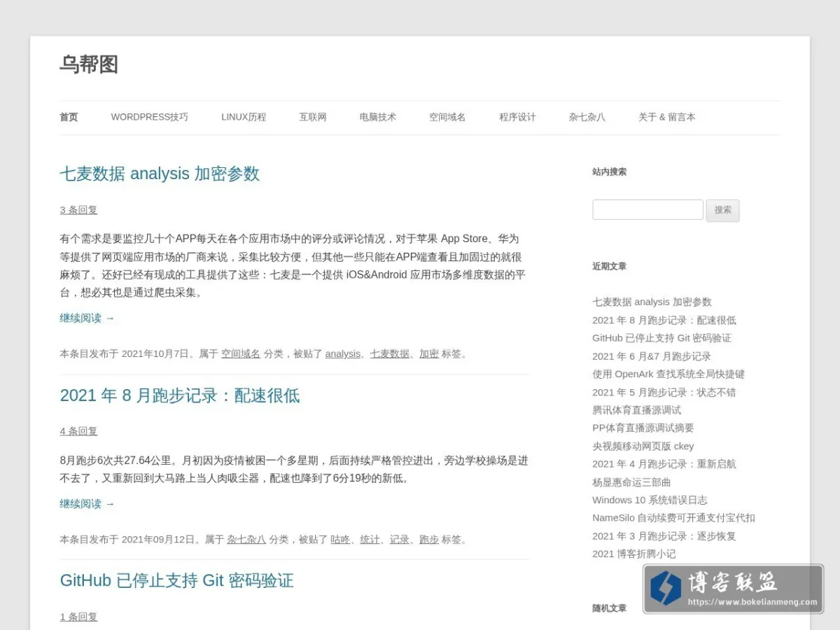The width and height of the screenshot is (840, 630).
Task: Open the 咕咚 tag link
Action: click(341, 540)
